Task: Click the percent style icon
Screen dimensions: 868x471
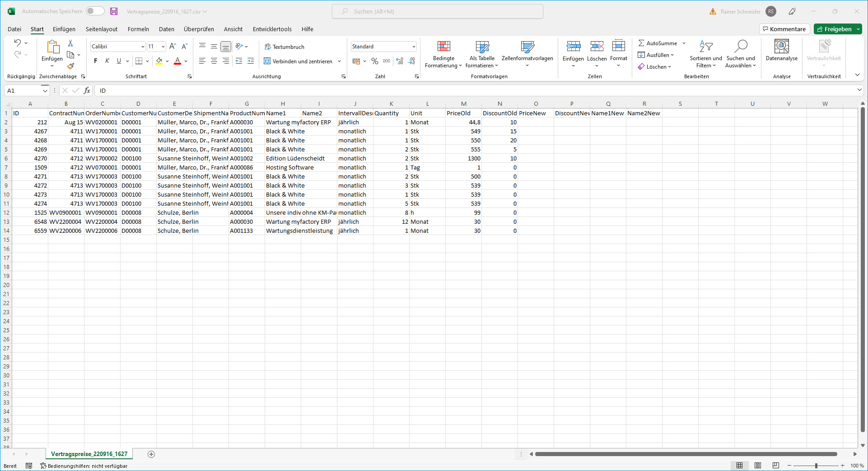Action: pyautogui.click(x=374, y=61)
